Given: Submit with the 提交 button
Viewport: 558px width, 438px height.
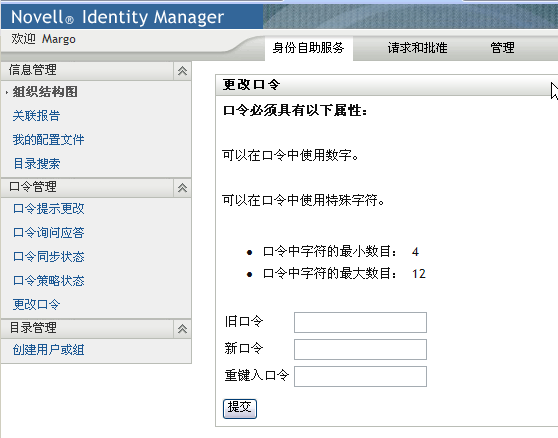Looking at the screenshot, I should pos(239,409).
